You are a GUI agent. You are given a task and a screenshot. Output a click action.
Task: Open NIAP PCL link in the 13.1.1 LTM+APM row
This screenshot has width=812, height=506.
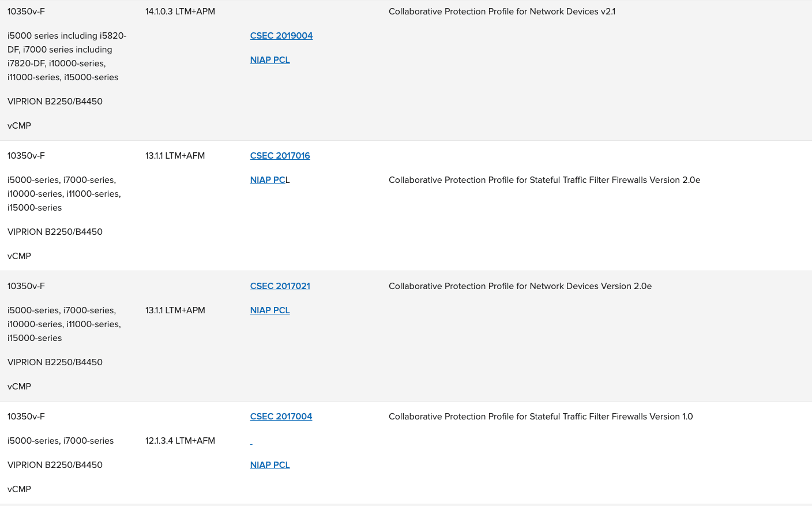tap(269, 310)
